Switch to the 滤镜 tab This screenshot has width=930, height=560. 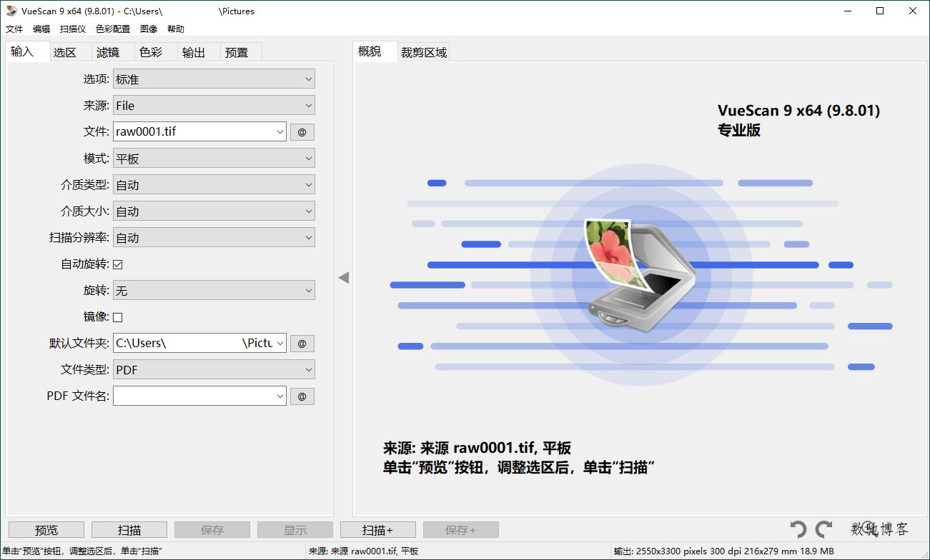(x=113, y=52)
